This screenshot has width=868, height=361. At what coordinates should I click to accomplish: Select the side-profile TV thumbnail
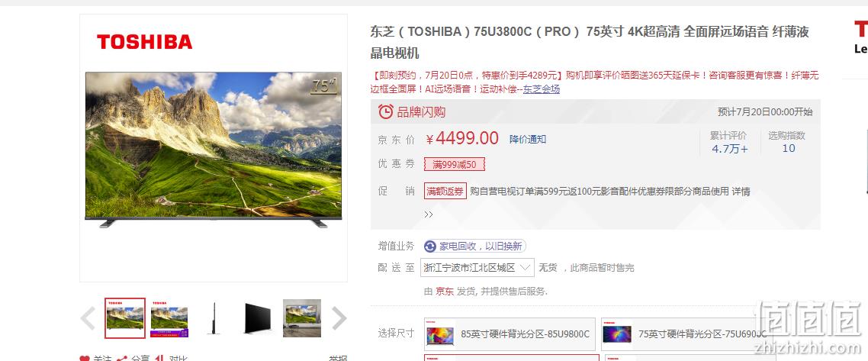[x=214, y=318]
